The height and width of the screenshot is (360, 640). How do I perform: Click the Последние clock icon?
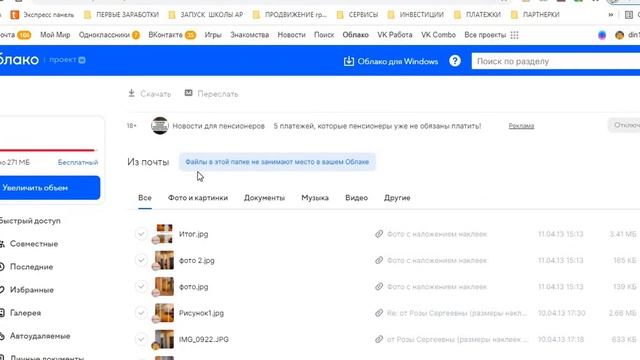pos(2,267)
